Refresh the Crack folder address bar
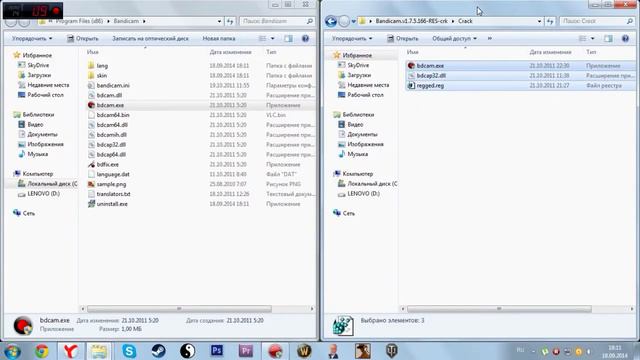The image size is (640, 360). (x=550, y=21)
